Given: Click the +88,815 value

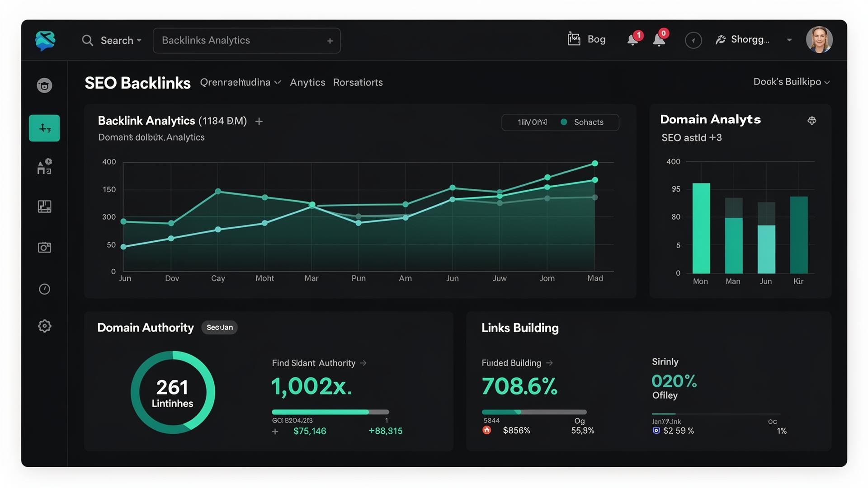Looking at the screenshot, I should tap(385, 431).
